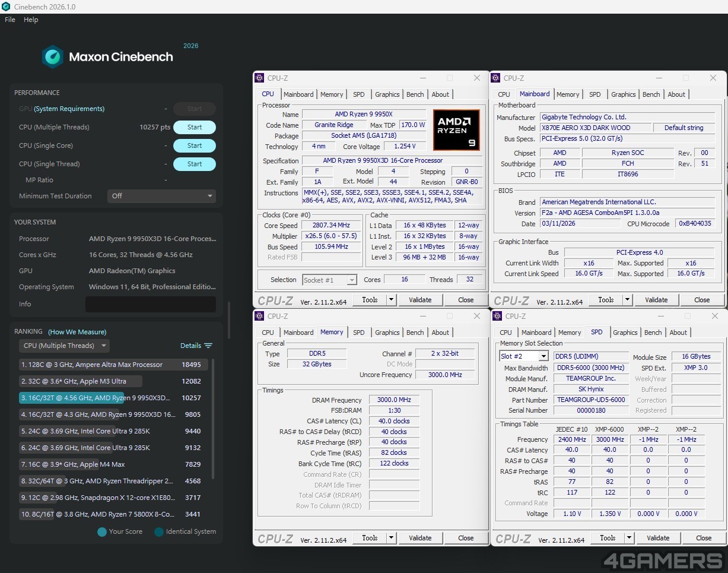Click CPU-Z icon in SPD window title
The image size is (728, 573).
[x=497, y=316]
